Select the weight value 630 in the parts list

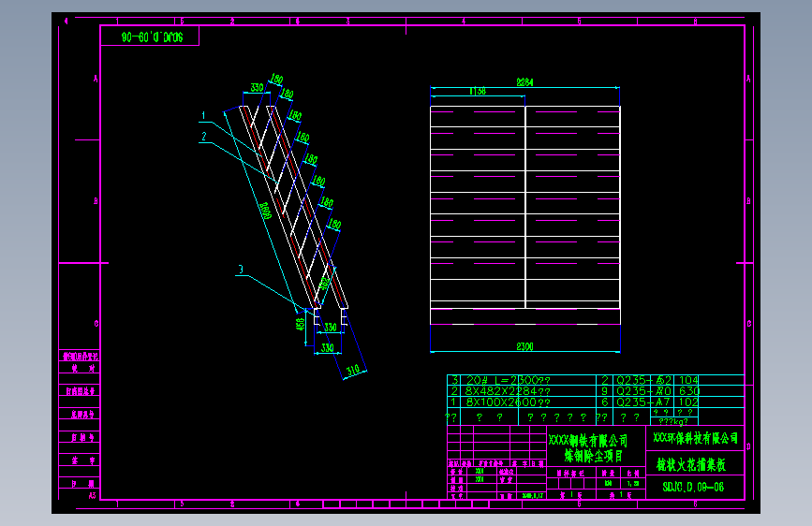(688, 391)
